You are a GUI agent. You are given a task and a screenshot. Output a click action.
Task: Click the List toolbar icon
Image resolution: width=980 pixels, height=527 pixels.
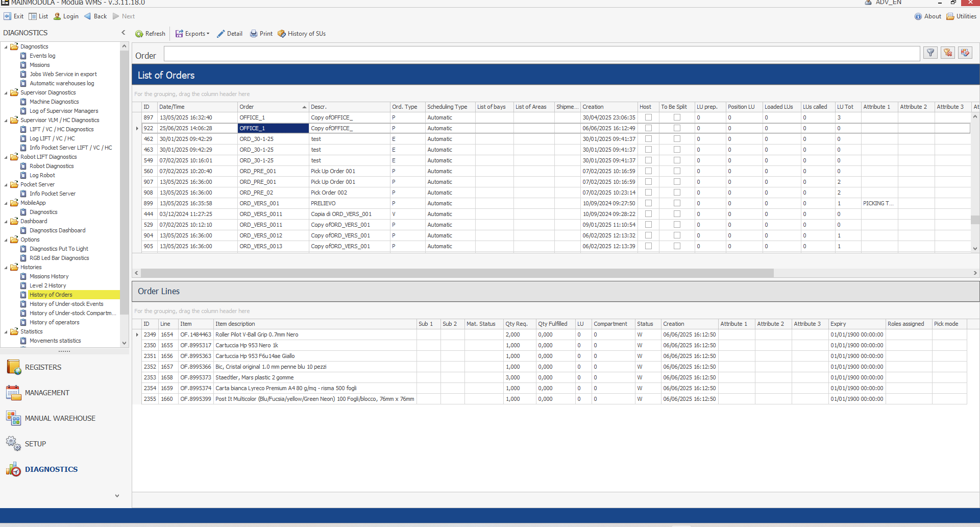click(x=33, y=16)
